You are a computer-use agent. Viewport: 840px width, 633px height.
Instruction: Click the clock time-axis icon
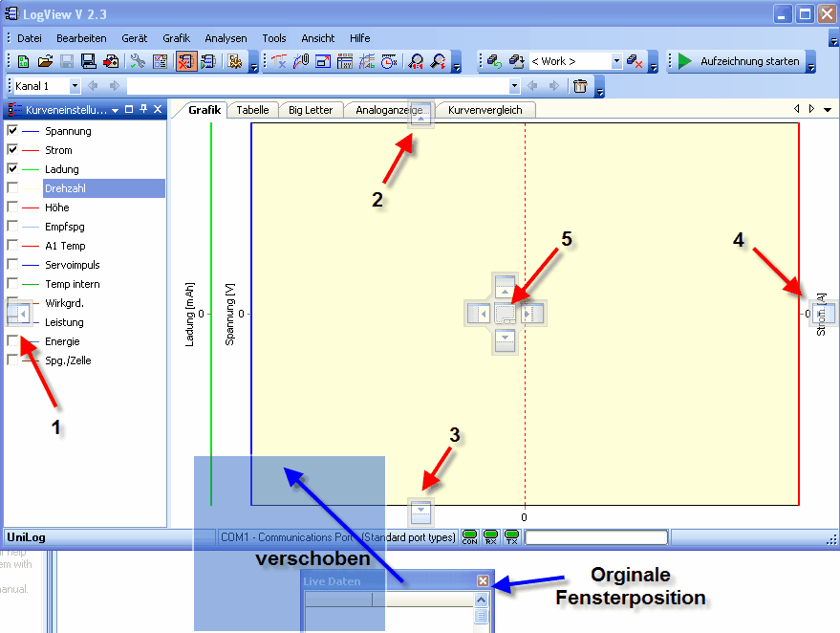click(389, 61)
